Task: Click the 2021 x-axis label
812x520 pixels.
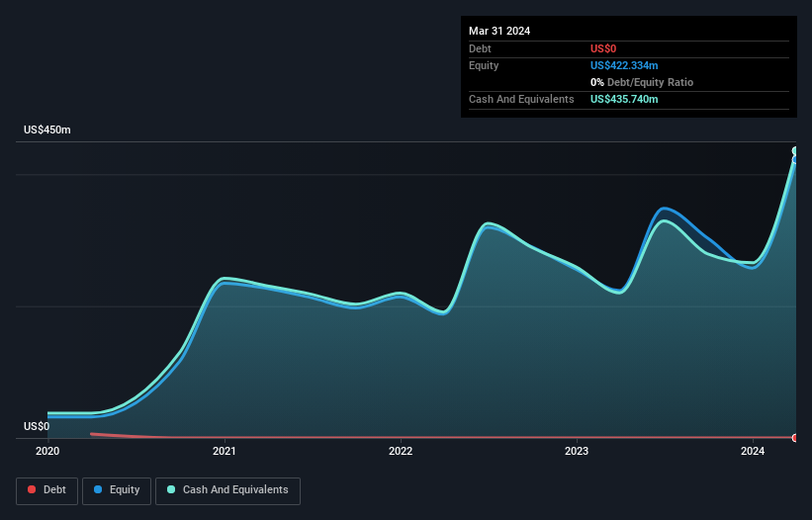Action: [x=225, y=451]
